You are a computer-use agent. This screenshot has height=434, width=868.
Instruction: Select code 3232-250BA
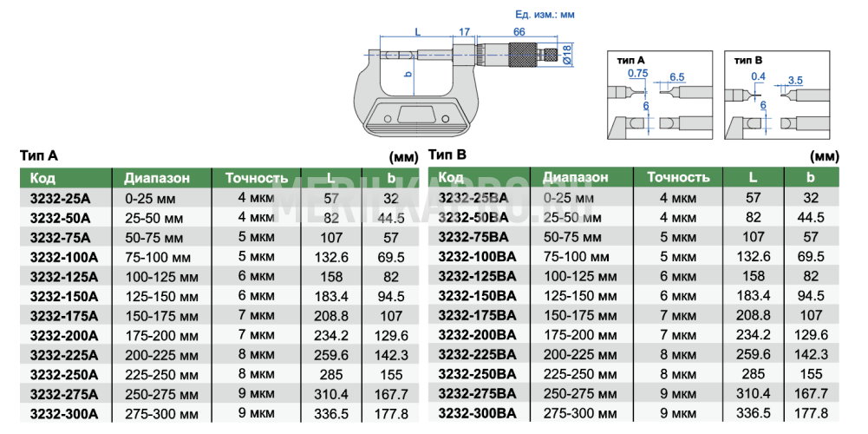(477, 374)
